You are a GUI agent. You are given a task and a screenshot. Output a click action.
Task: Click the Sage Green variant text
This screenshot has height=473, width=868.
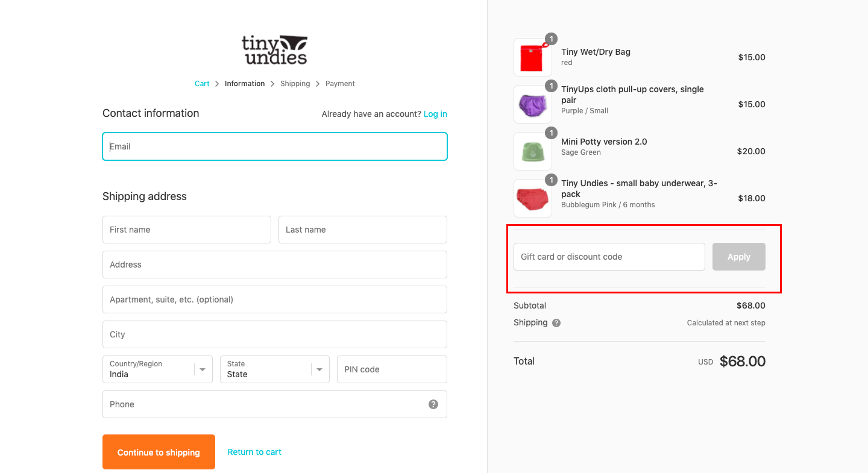(x=581, y=152)
